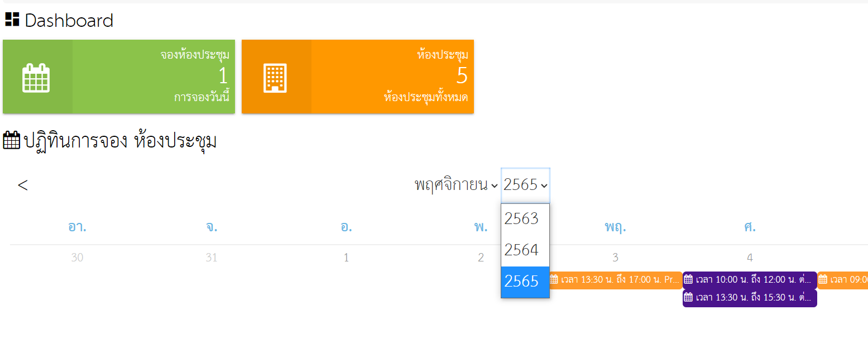Click the calendar icon in green booking card
This screenshot has width=868, height=338.
[36, 78]
